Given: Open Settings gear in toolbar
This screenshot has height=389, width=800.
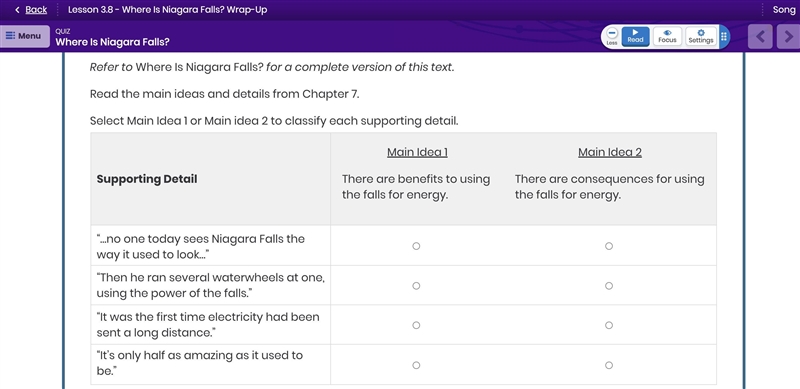Looking at the screenshot, I should 701,37.
